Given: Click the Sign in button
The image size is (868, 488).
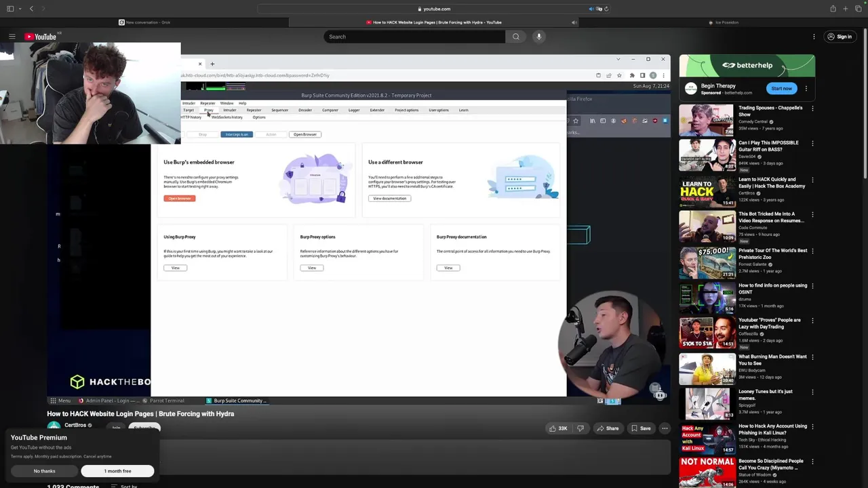Looking at the screenshot, I should [840, 37].
